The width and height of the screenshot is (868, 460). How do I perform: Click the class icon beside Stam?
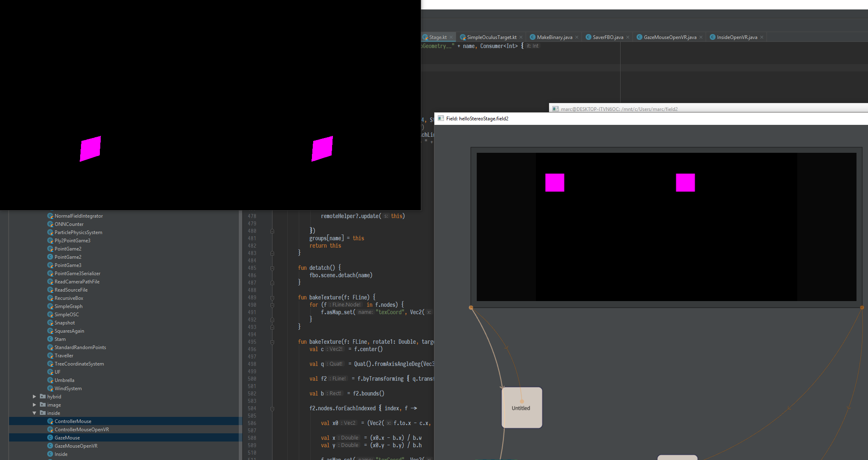50,339
